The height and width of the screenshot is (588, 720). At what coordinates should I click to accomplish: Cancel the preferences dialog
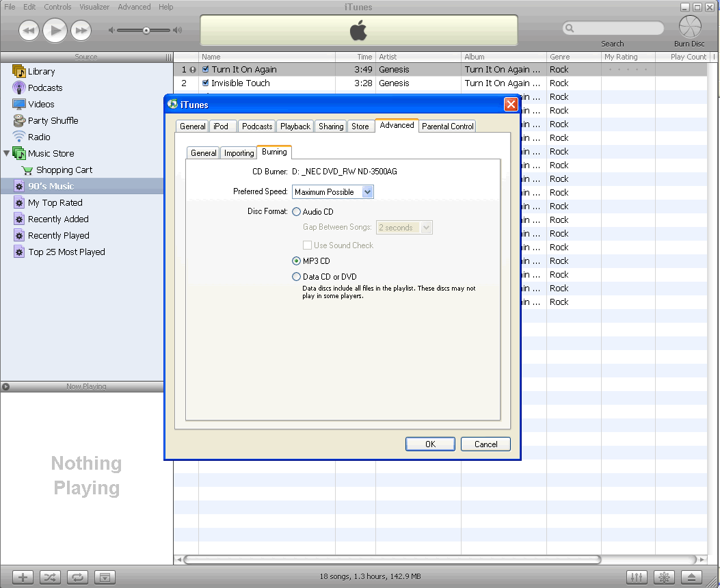click(486, 444)
